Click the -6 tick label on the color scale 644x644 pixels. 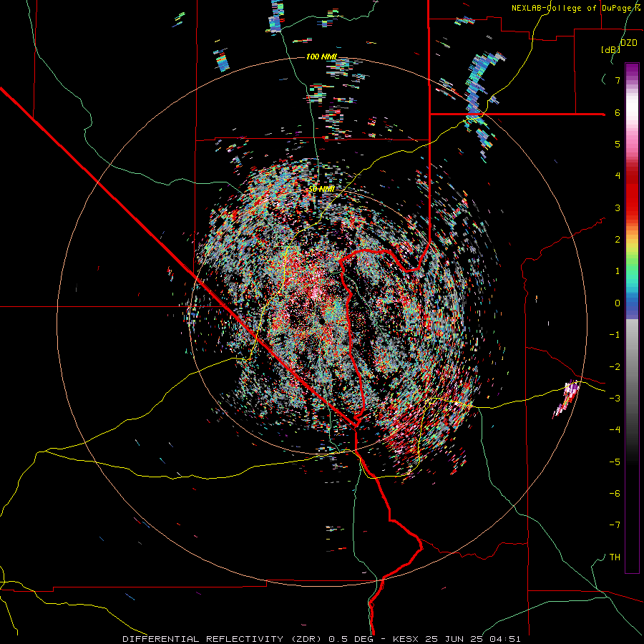[615, 494]
